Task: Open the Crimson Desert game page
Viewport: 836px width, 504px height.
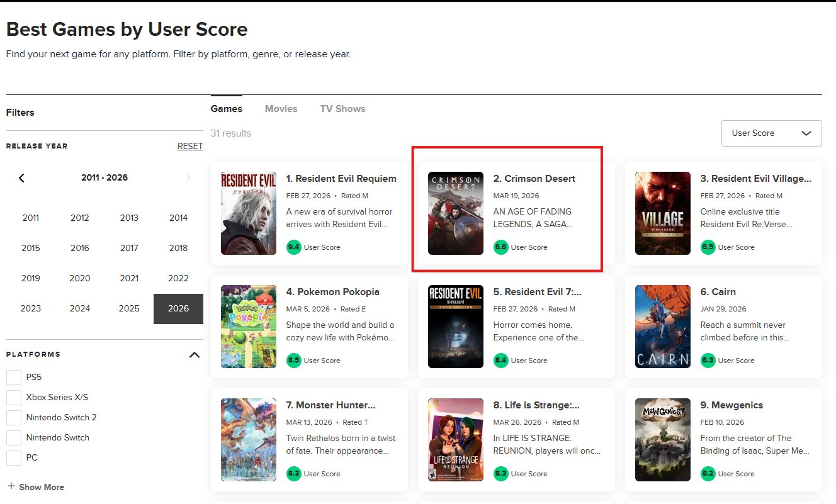Action: pyautogui.click(x=534, y=178)
